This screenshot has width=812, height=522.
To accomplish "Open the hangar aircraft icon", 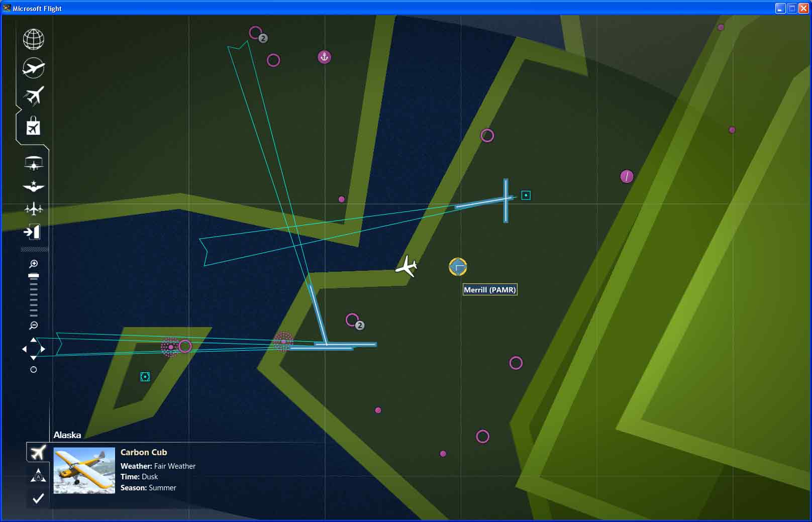I will coord(34,163).
